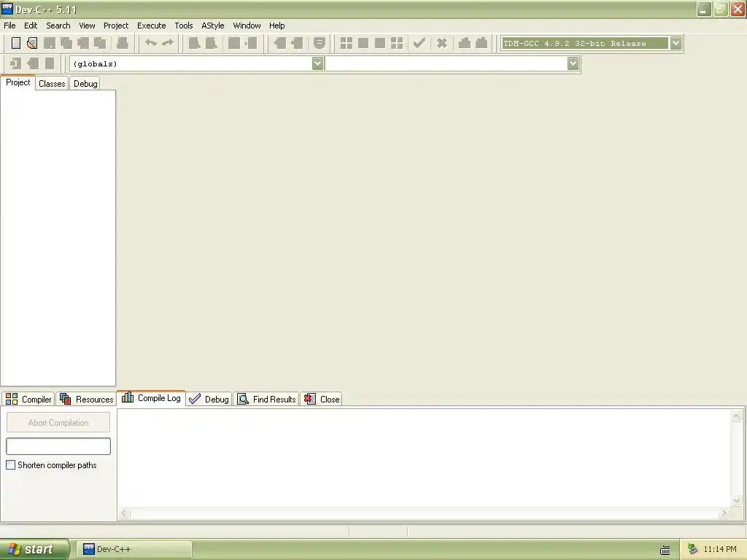Viewport: 747px width, 560px height.
Task: Open the Window menu
Action: pyautogui.click(x=247, y=26)
